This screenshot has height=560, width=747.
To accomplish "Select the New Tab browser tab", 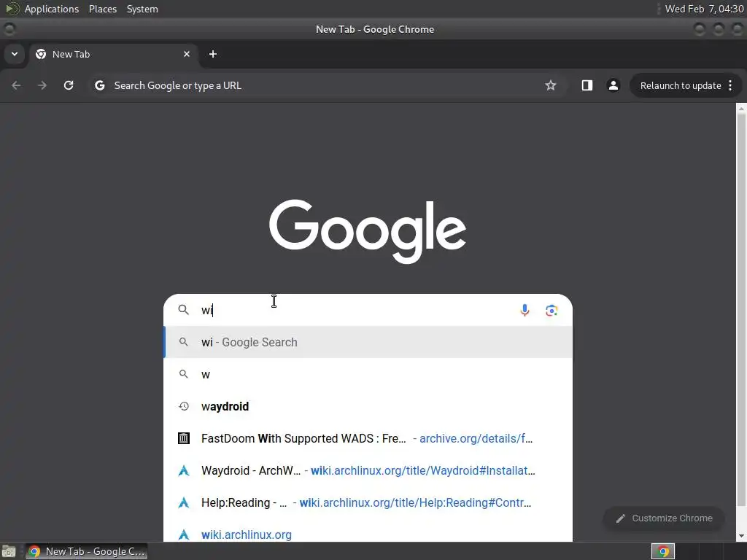I will (x=113, y=54).
